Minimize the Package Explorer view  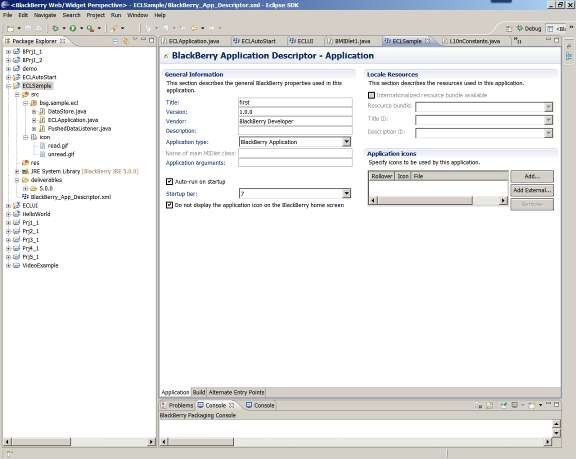[143, 40]
